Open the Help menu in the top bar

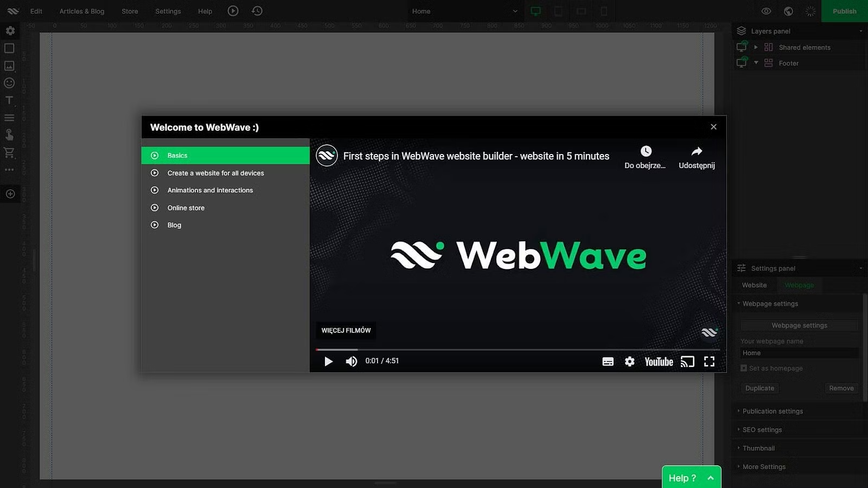click(x=205, y=11)
